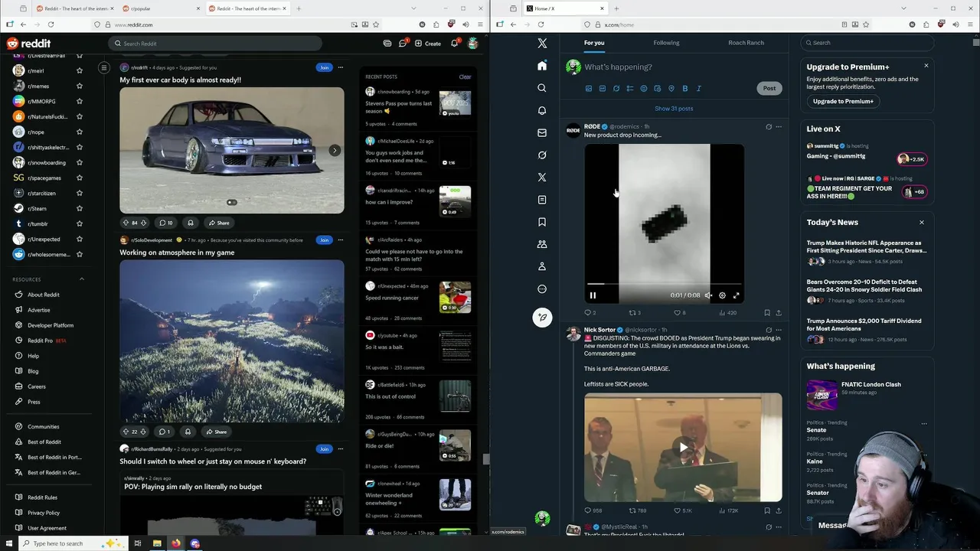The width and height of the screenshot is (980, 551).
Task: Focus the Search Reddit input field
Action: pos(214,44)
